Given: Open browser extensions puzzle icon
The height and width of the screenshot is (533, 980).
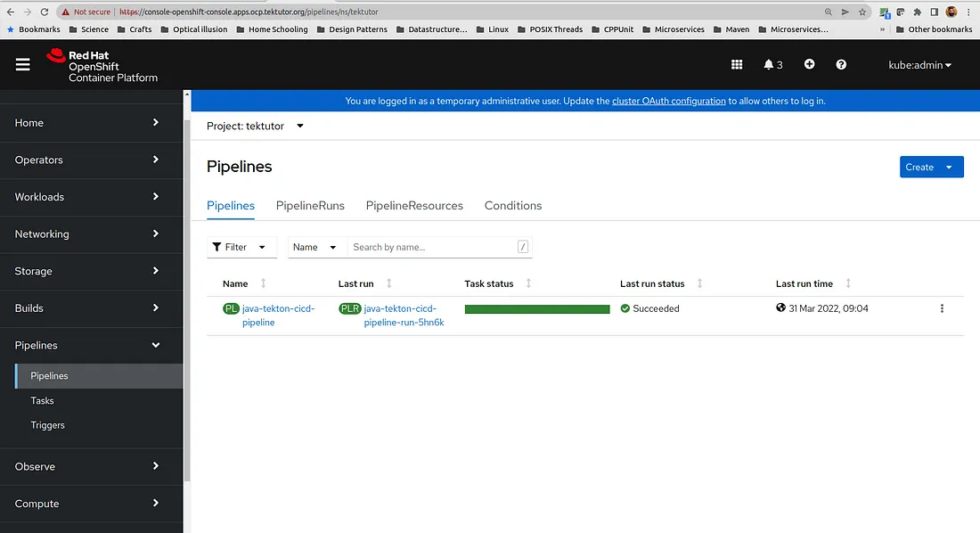Looking at the screenshot, I should pyautogui.click(x=918, y=12).
